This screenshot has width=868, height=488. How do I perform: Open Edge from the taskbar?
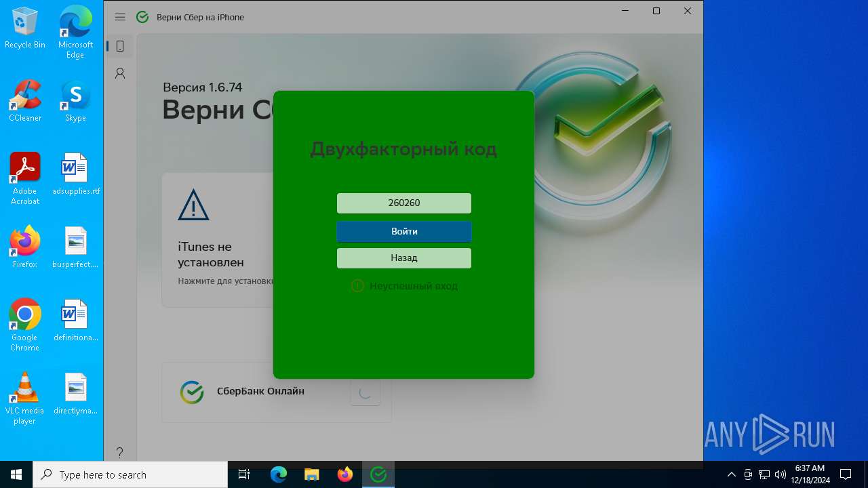pyautogui.click(x=279, y=474)
